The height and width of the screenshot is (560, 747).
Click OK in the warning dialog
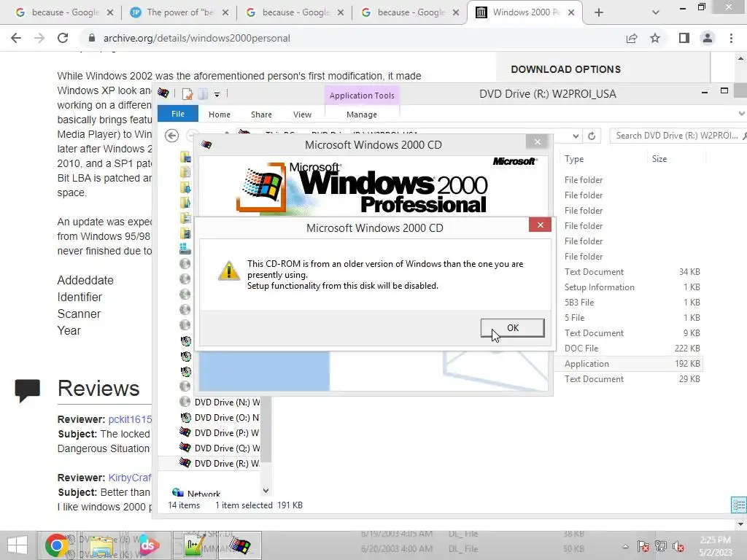tap(512, 328)
